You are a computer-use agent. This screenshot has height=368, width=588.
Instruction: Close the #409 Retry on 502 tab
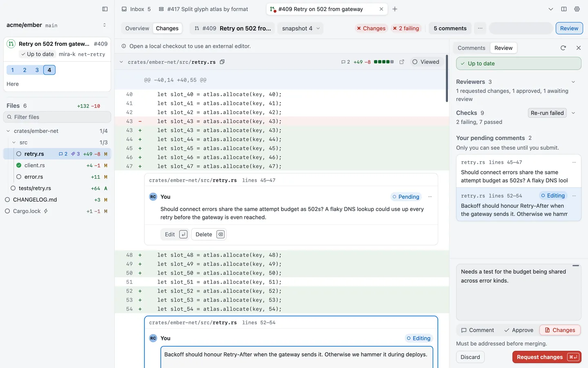click(x=381, y=9)
